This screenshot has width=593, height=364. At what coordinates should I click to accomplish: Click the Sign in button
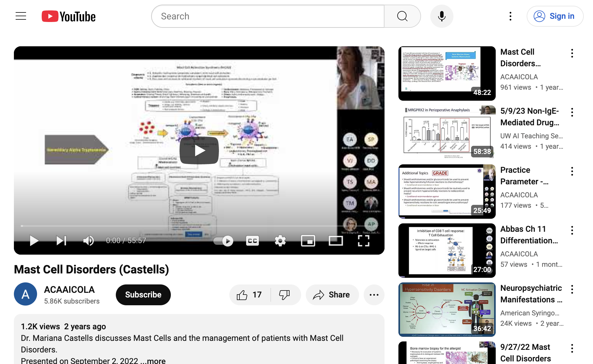click(555, 16)
